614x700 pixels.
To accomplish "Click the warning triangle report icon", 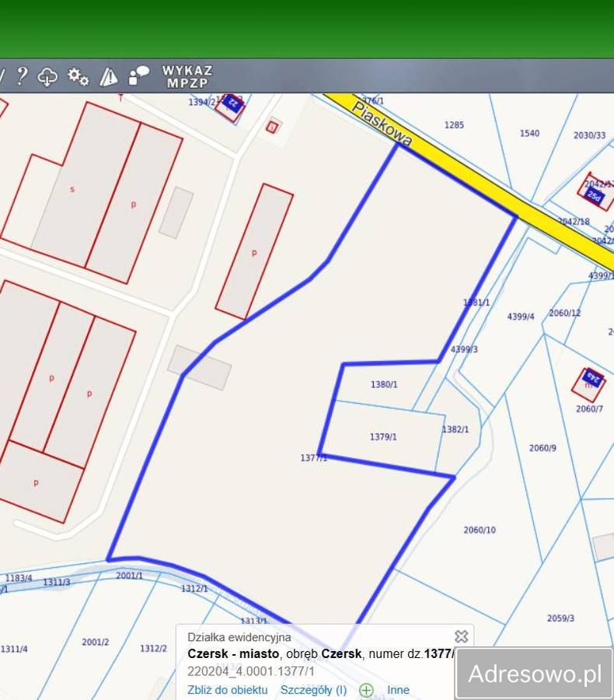I will tap(109, 77).
